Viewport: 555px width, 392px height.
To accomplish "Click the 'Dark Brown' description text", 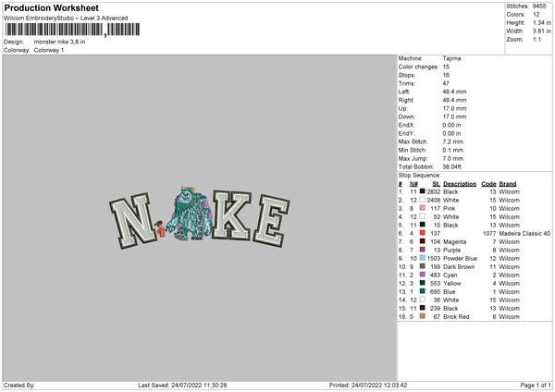I will pos(459,267).
